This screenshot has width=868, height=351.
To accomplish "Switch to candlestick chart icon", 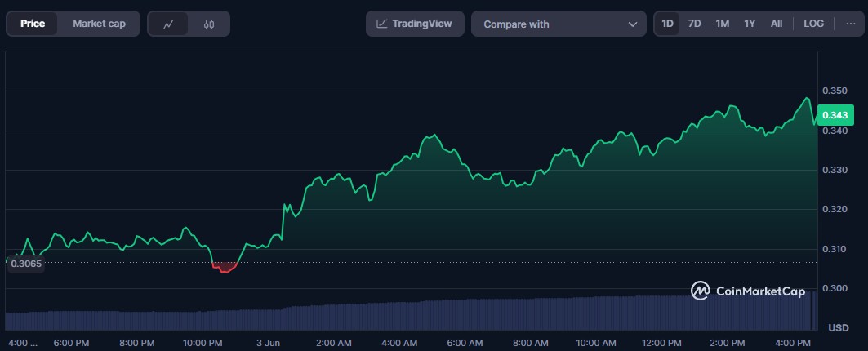I will (209, 24).
